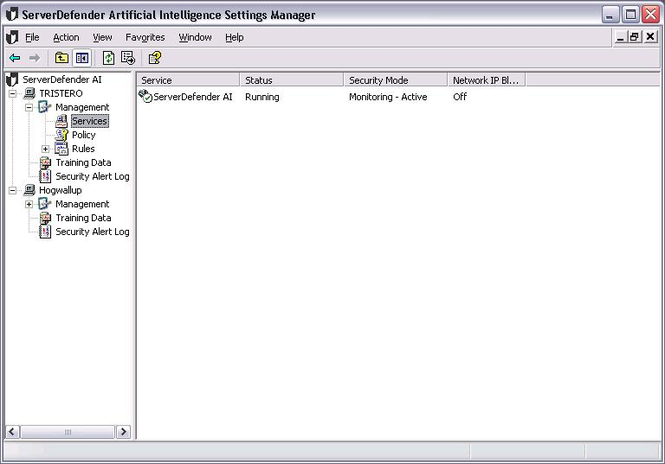Collapse the TRISTERO tree node
Viewport: 665px width, 464px height.
[x=13, y=93]
